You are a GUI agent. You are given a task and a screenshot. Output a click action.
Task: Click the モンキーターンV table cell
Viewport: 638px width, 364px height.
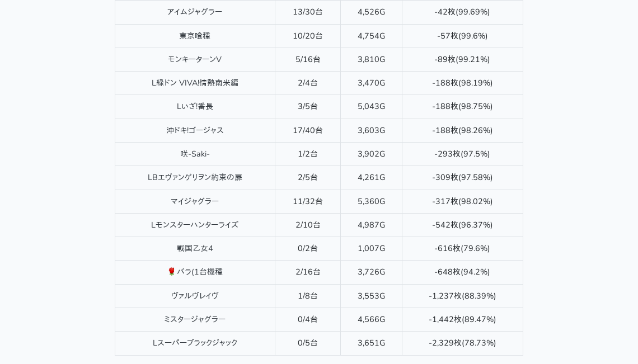pyautogui.click(x=195, y=59)
